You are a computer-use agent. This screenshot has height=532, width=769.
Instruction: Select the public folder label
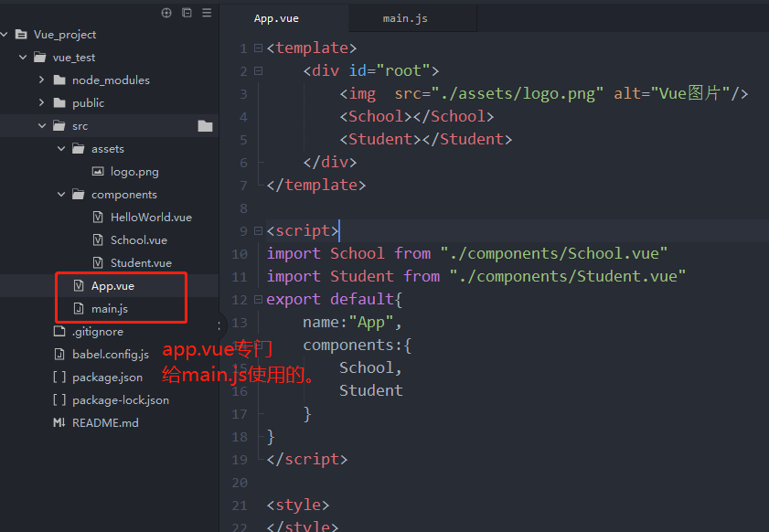(89, 103)
